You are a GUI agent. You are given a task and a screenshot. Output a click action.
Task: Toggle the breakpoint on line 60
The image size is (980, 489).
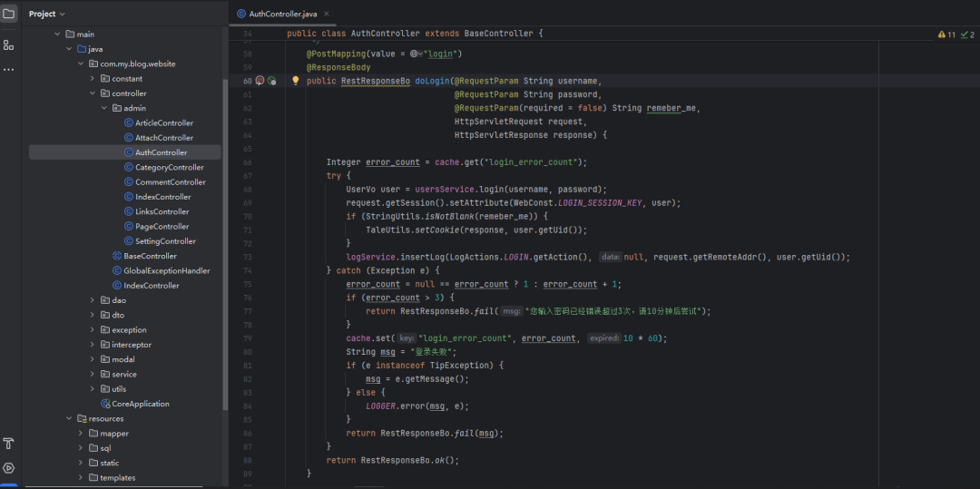260,81
